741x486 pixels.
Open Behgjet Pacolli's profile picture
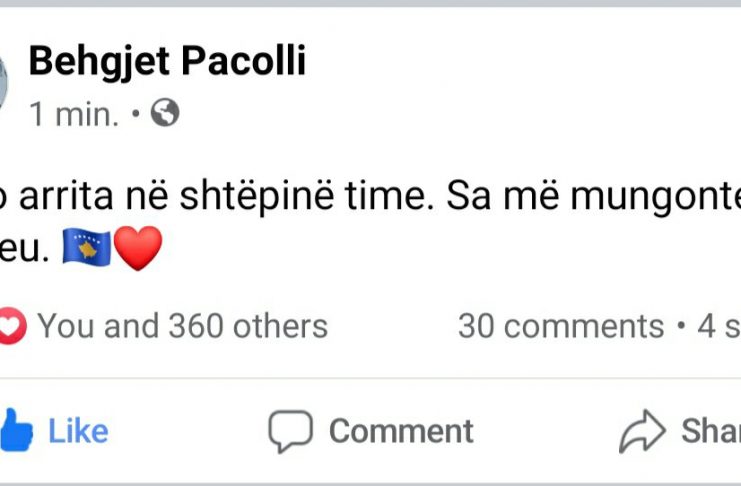[3, 82]
